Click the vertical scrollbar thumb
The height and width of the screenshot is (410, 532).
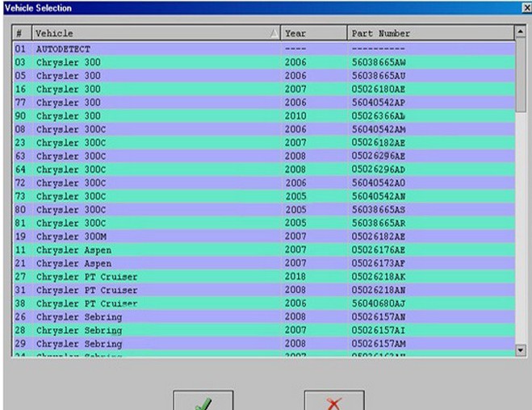(x=521, y=74)
